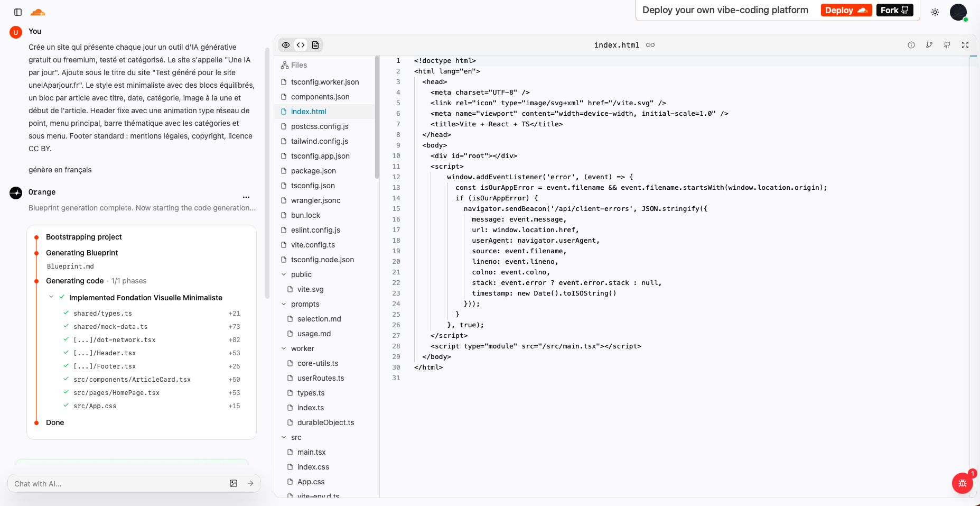This screenshot has height=506, width=980.
Task: Switch to preview eye view
Action: [x=286, y=45]
